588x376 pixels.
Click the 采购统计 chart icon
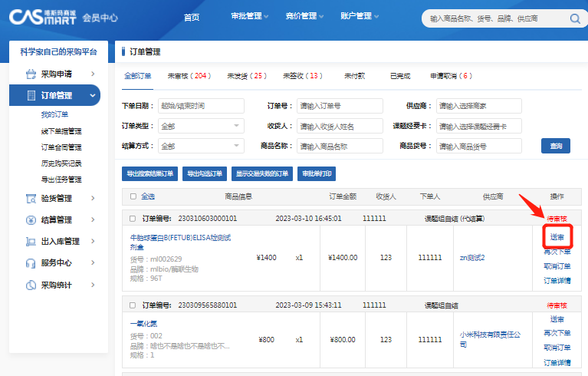pyautogui.click(x=31, y=285)
